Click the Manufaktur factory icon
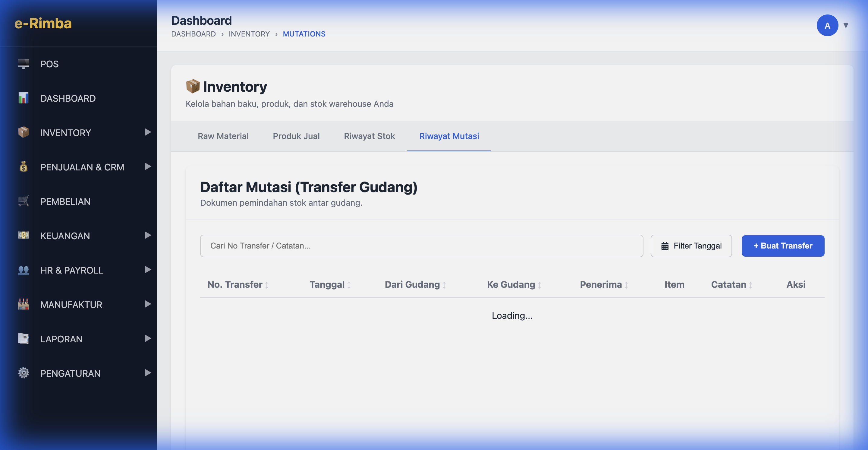The height and width of the screenshot is (450, 868). [23, 304]
